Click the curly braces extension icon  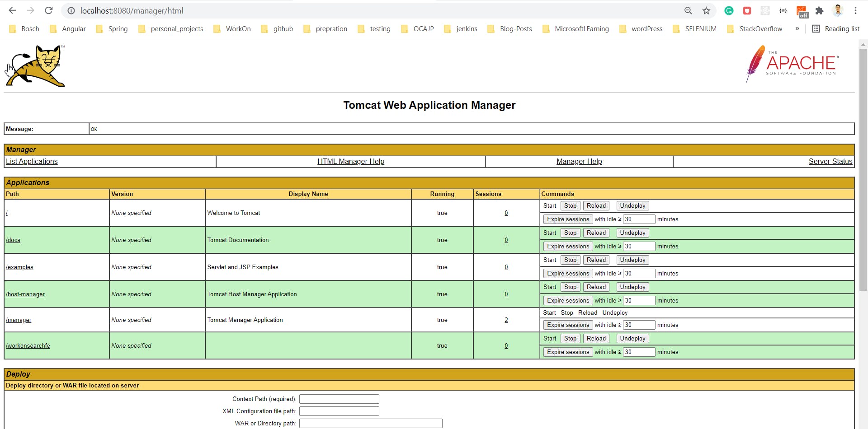point(783,10)
